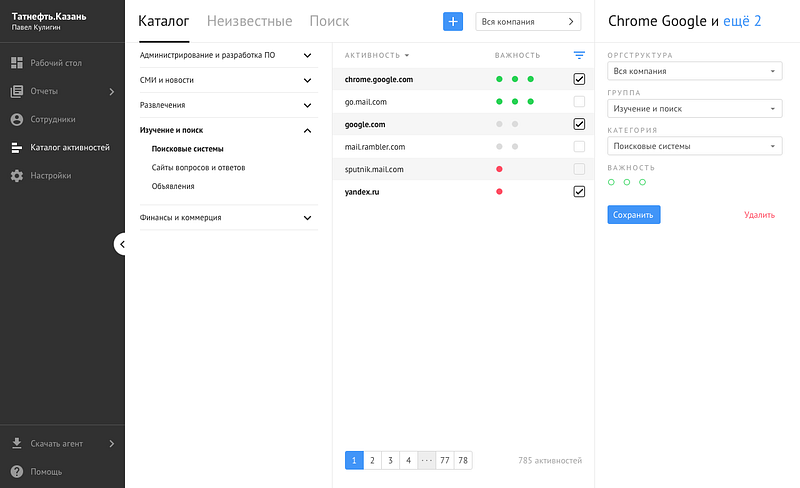
Task: Click the Отчеты reports icon
Action: [17, 91]
